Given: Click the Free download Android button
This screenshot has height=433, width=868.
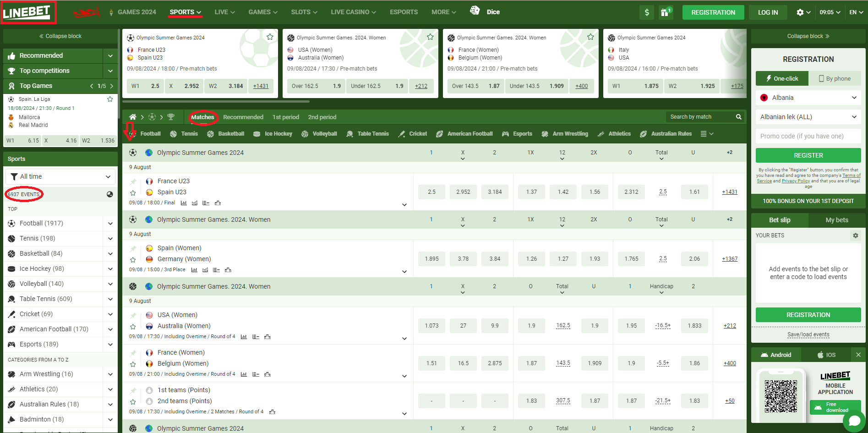Looking at the screenshot, I should click(x=835, y=407).
